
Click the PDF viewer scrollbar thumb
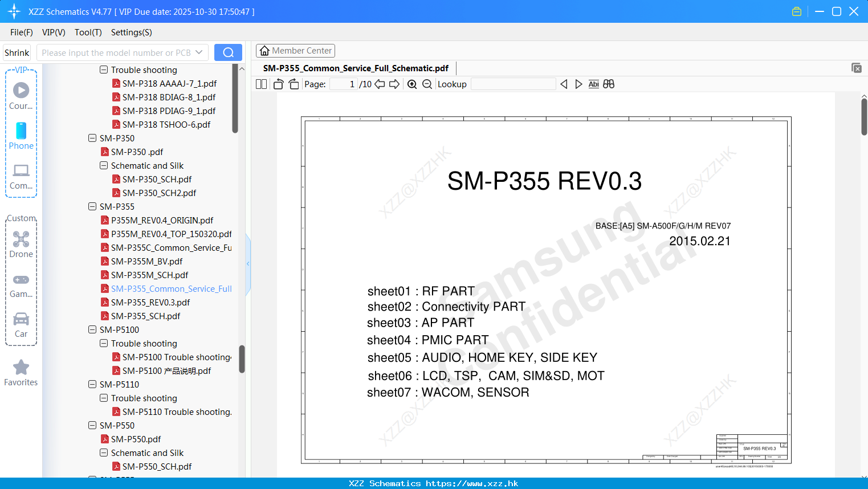coord(864,117)
